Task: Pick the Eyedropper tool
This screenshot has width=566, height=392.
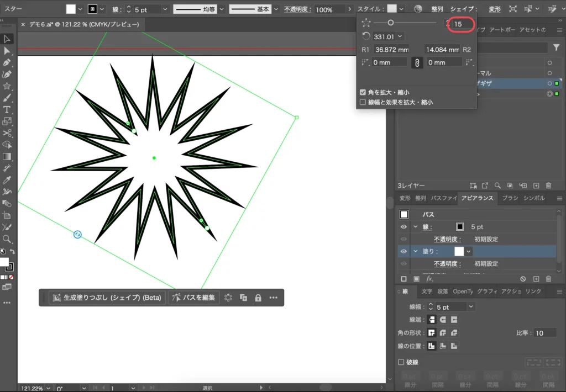Action: tap(7, 180)
